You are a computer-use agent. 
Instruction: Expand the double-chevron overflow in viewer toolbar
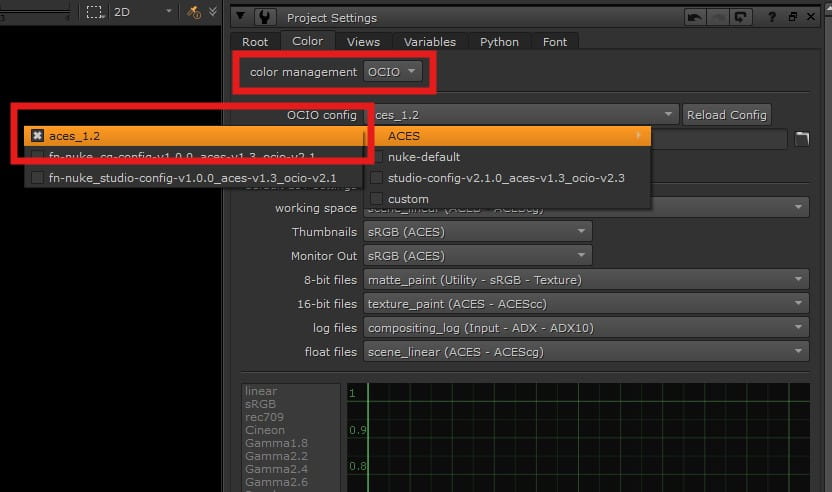213,11
